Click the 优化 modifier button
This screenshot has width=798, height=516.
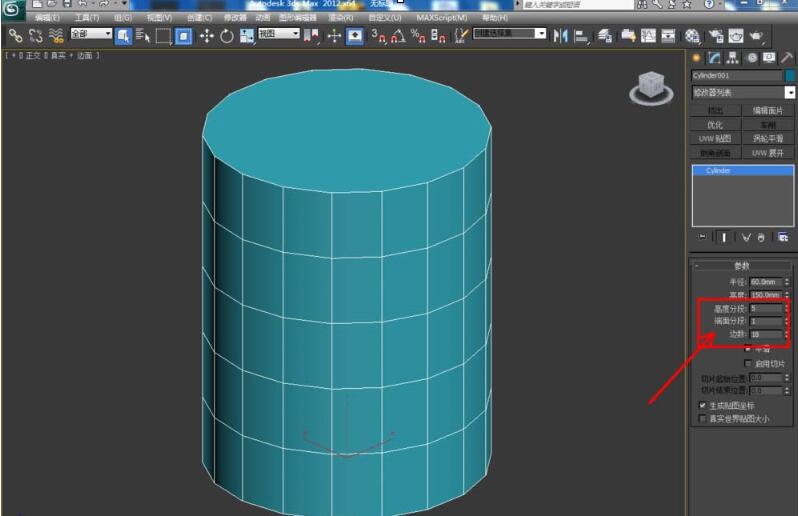[715, 125]
